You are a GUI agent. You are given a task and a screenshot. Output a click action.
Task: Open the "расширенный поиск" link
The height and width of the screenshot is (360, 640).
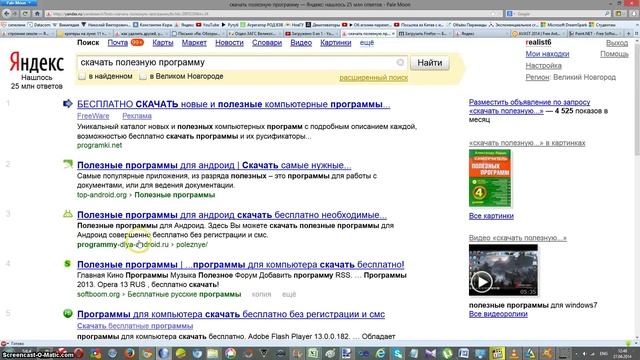coord(373,78)
